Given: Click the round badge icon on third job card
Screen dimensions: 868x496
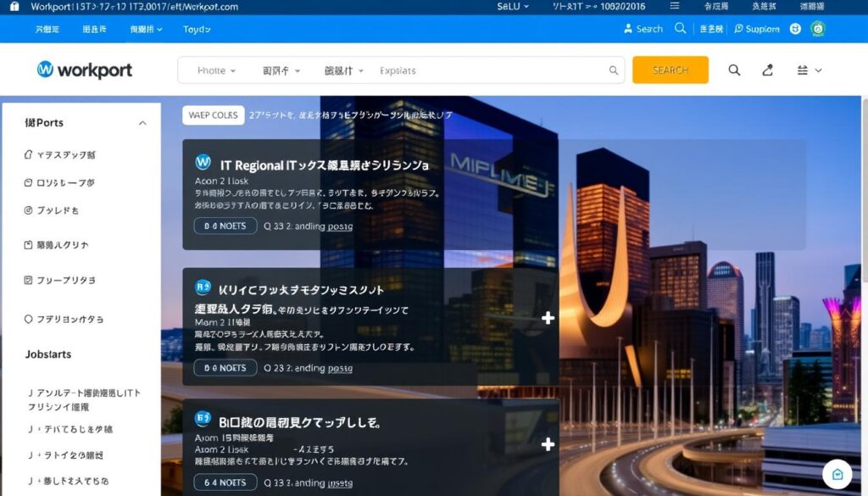Looking at the screenshot, I should [x=203, y=419].
